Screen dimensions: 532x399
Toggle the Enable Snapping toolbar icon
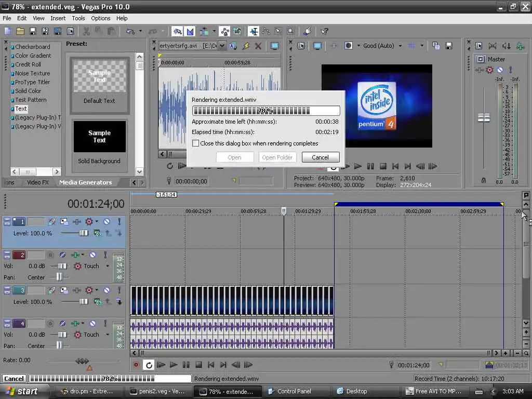pyautogui.click(x=178, y=32)
